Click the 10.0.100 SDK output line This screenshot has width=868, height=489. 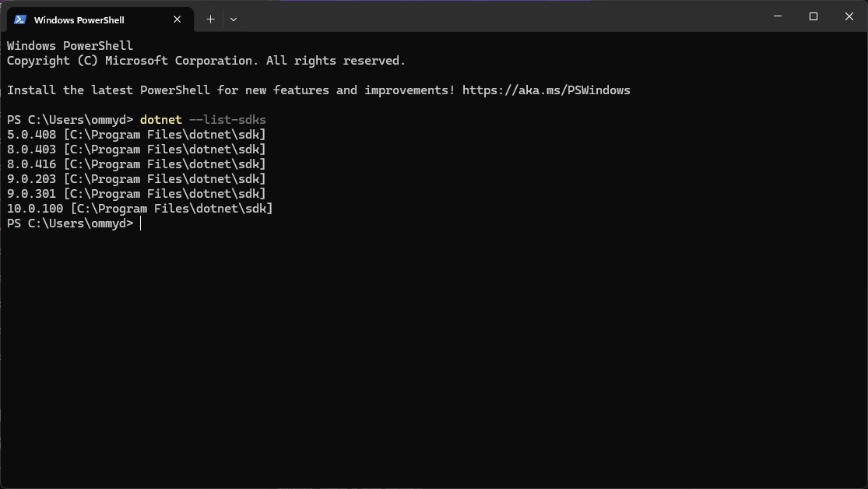tap(140, 209)
